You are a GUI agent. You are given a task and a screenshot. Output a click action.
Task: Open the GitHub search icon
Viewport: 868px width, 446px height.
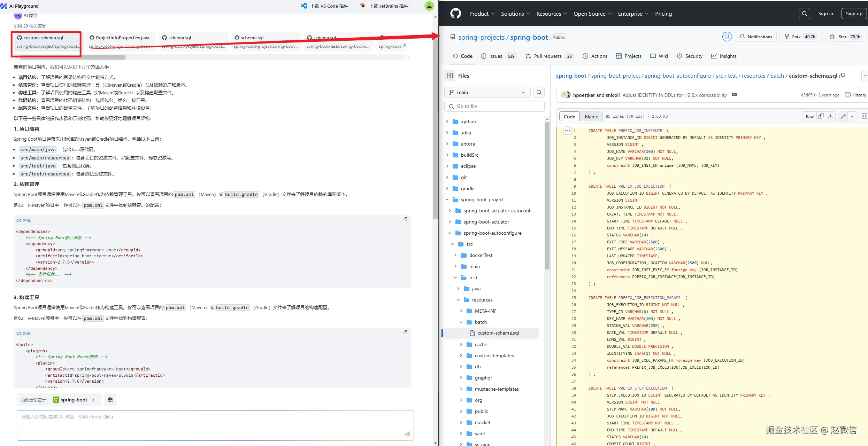click(x=804, y=14)
